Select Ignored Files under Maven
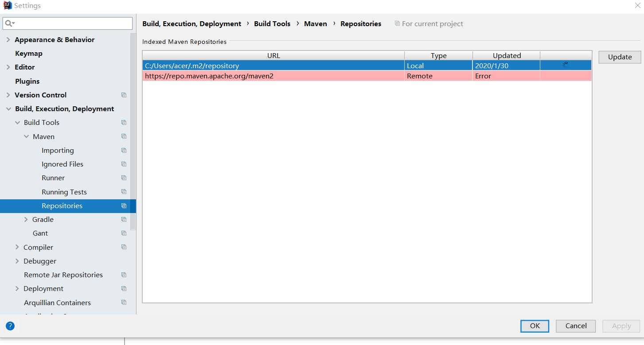This screenshot has width=644, height=345. click(x=62, y=164)
